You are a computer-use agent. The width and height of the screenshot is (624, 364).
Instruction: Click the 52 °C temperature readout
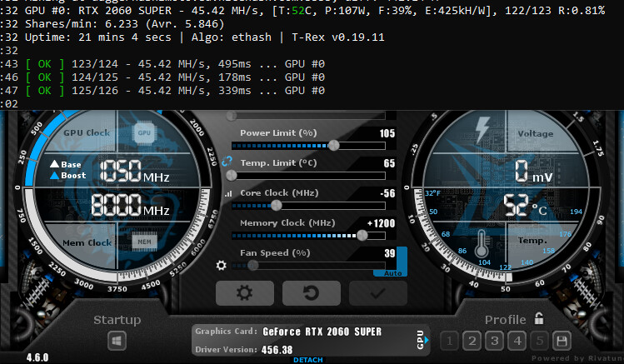click(x=525, y=205)
